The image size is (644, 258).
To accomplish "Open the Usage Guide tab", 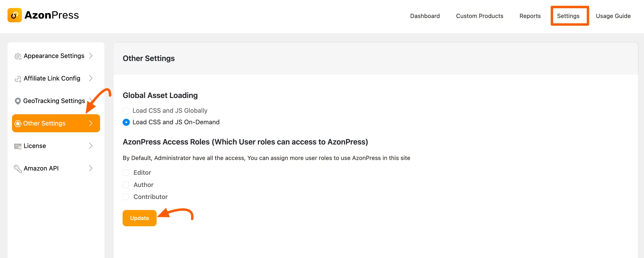I will pyautogui.click(x=613, y=16).
